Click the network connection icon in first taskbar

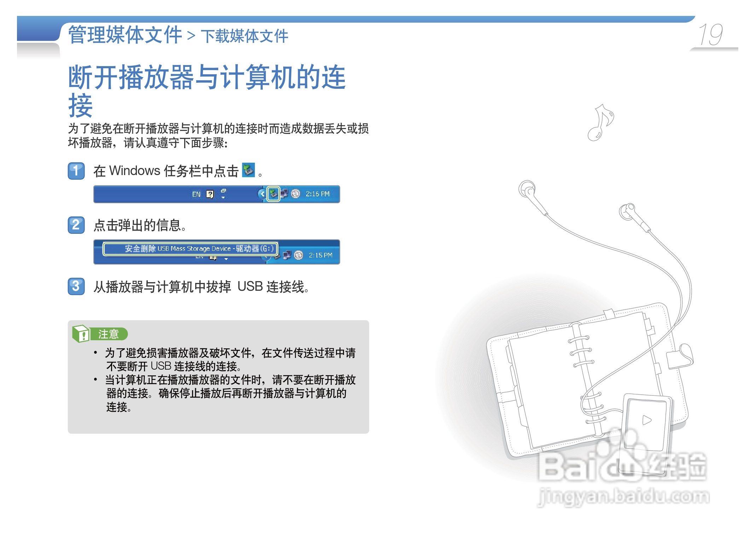(x=284, y=194)
